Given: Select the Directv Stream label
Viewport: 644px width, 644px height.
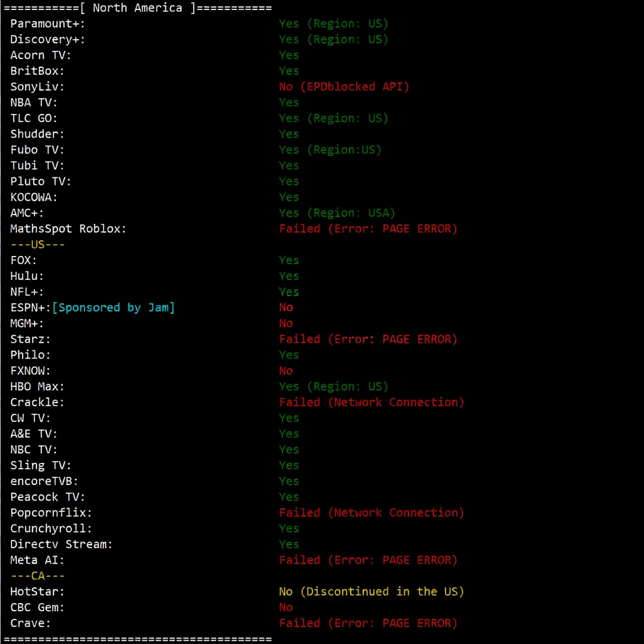Looking at the screenshot, I should pos(61,544).
